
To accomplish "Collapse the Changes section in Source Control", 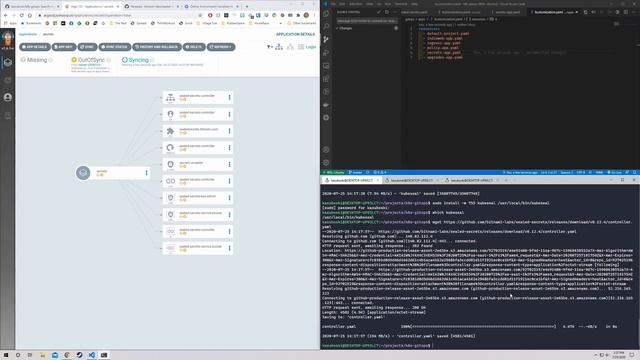I will (x=343, y=29).
